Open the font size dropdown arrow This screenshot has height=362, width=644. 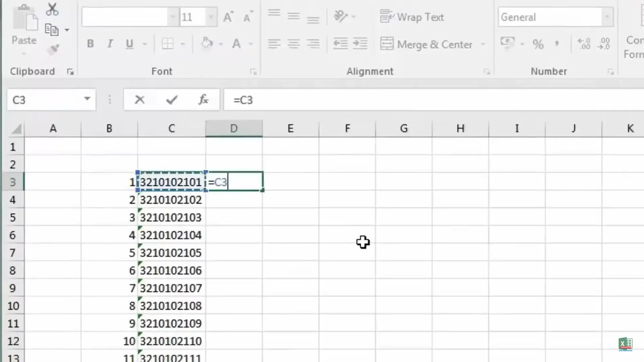211,17
